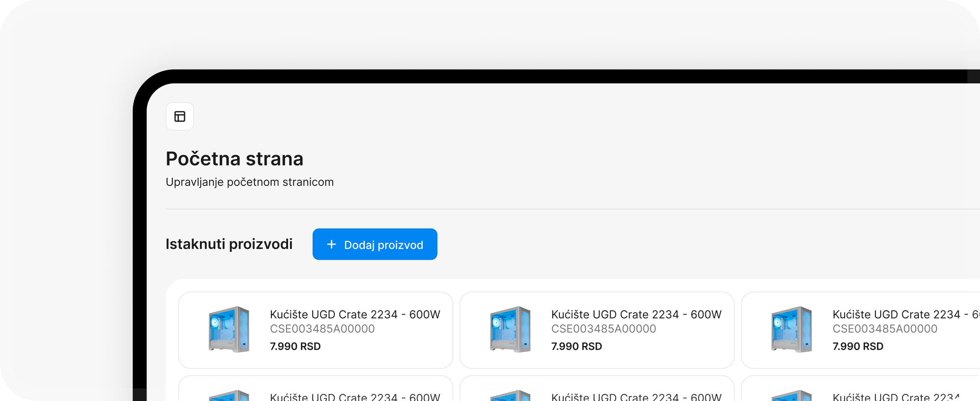
Task: Click third top-row card's 7.990 RSD price
Action: pyautogui.click(x=858, y=346)
